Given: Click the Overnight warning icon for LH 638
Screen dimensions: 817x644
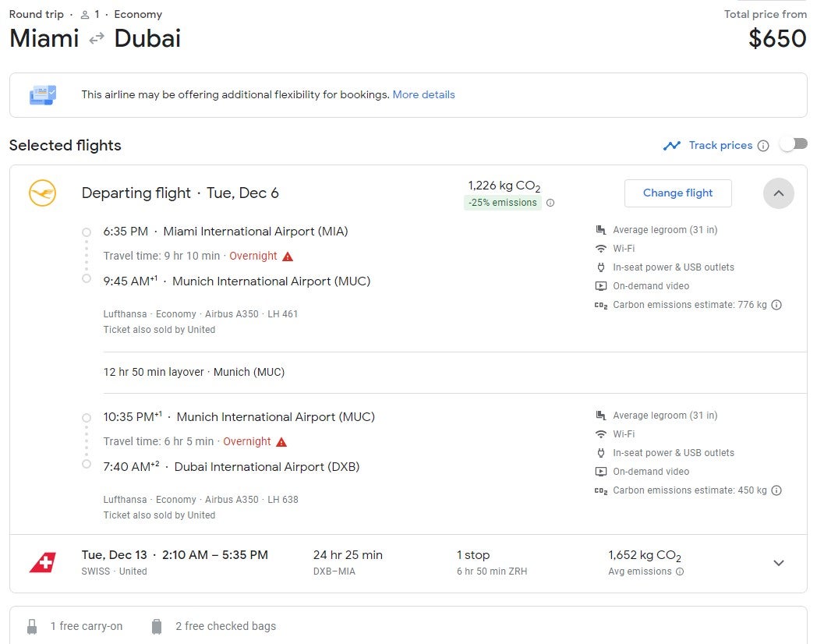Looking at the screenshot, I should [281, 442].
